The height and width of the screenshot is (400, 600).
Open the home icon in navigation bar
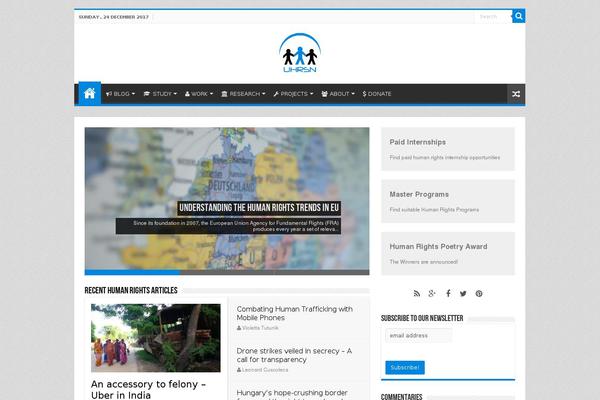90,93
